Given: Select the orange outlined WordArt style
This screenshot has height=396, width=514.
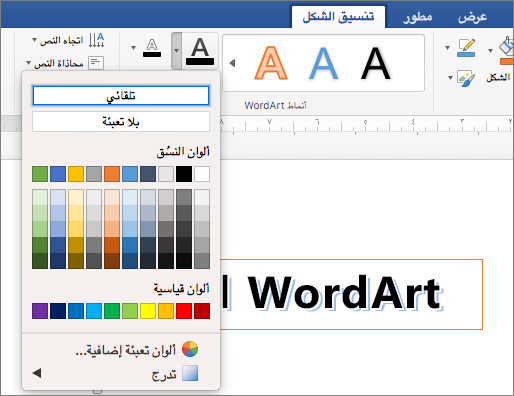Looking at the screenshot, I should click(271, 63).
